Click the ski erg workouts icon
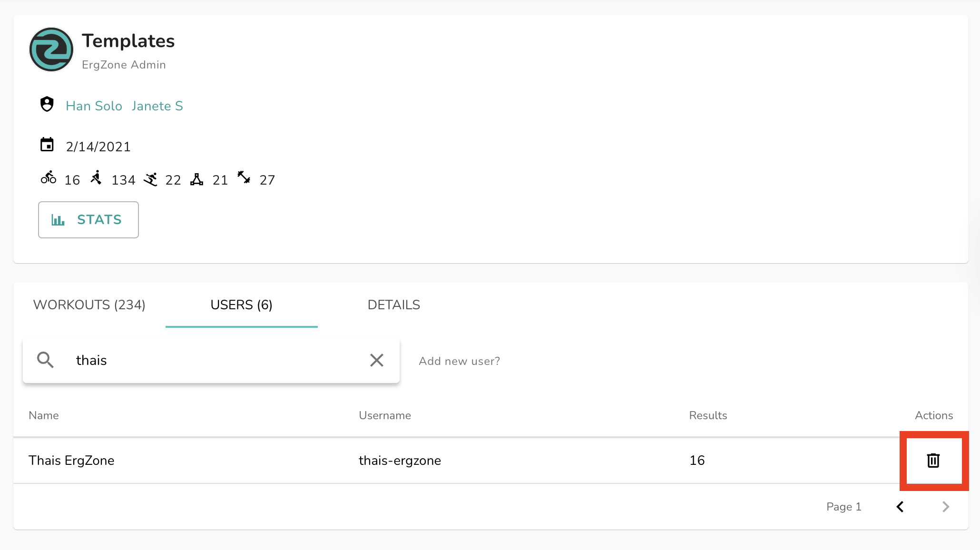Viewport: 980px width, 550px height. pos(150,179)
